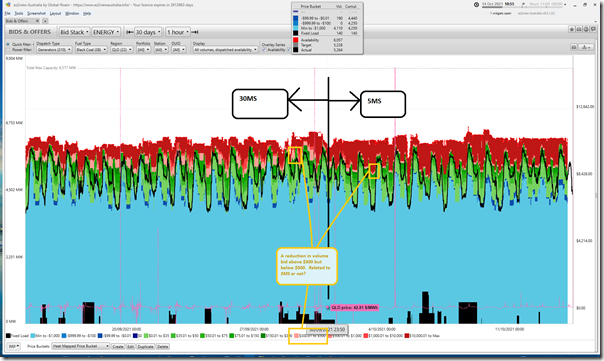
Task: Click the speech bubble feedback icon
Action: pyautogui.click(x=593, y=29)
